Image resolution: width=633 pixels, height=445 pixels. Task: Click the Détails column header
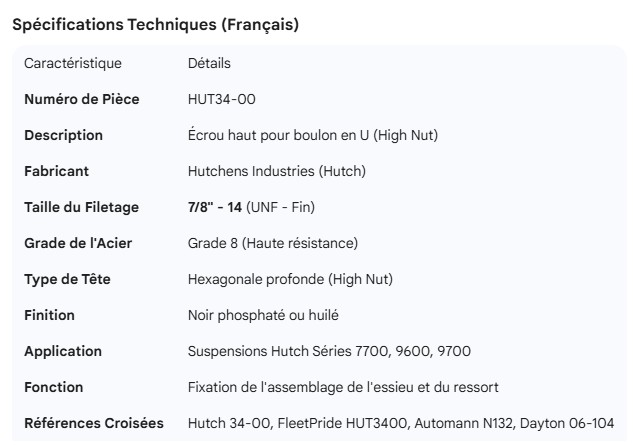point(209,63)
